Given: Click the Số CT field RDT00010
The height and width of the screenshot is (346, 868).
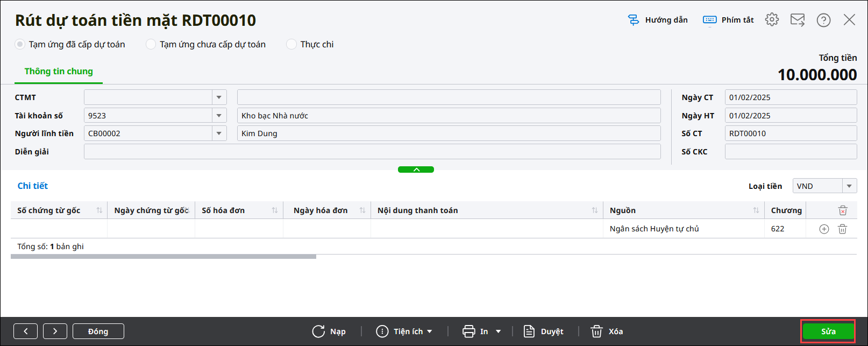Looking at the screenshot, I should click(791, 133).
